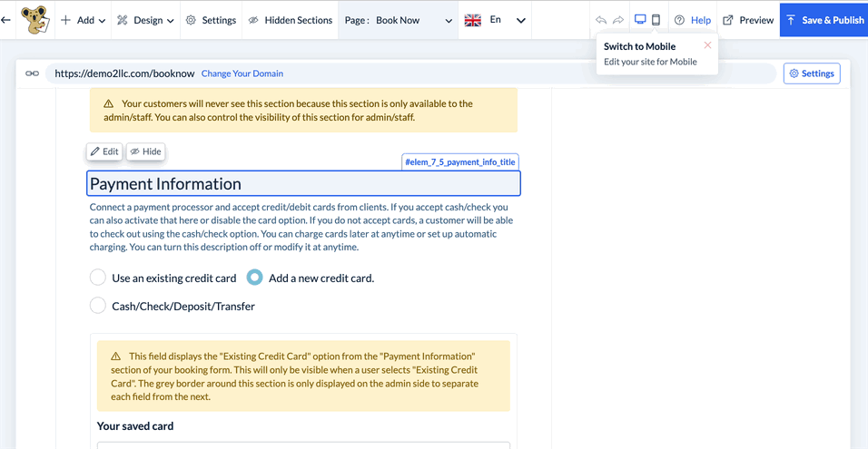Select the Payment Information heading

tap(303, 183)
